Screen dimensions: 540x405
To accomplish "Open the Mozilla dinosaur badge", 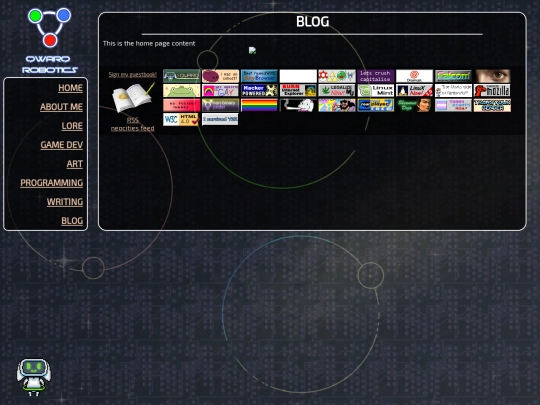I will 492,91.
